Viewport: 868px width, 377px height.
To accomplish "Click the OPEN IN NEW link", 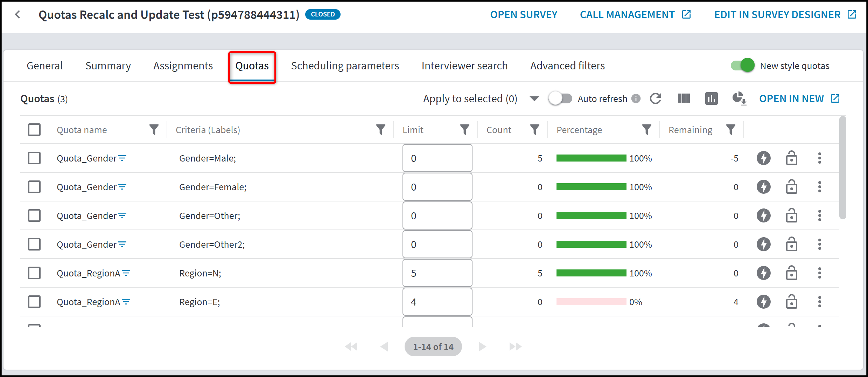I will coord(799,99).
